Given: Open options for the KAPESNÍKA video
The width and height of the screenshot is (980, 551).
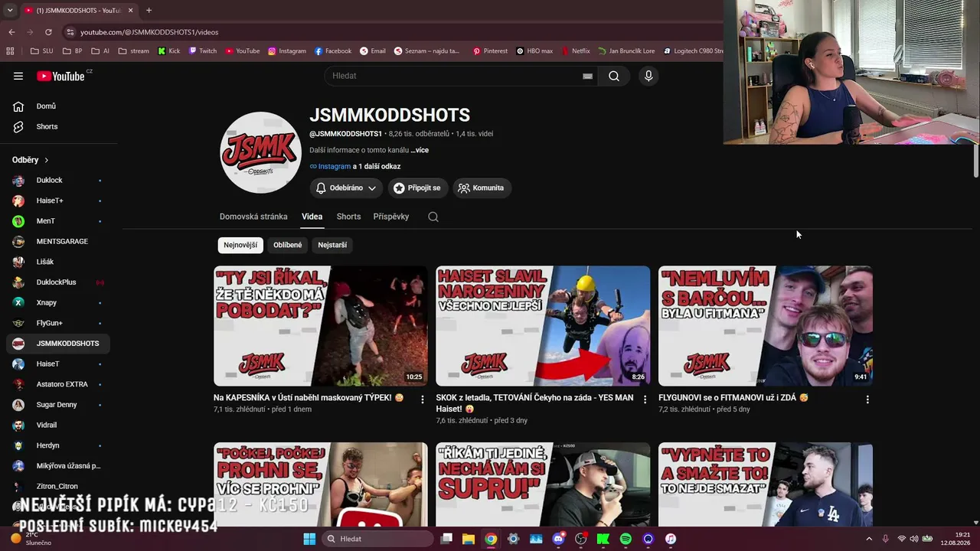Looking at the screenshot, I should click(422, 399).
